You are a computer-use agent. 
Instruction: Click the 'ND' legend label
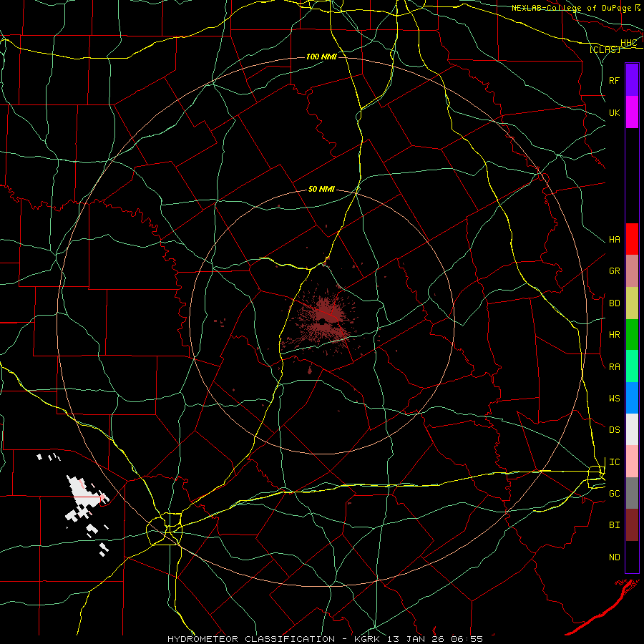[x=614, y=557]
